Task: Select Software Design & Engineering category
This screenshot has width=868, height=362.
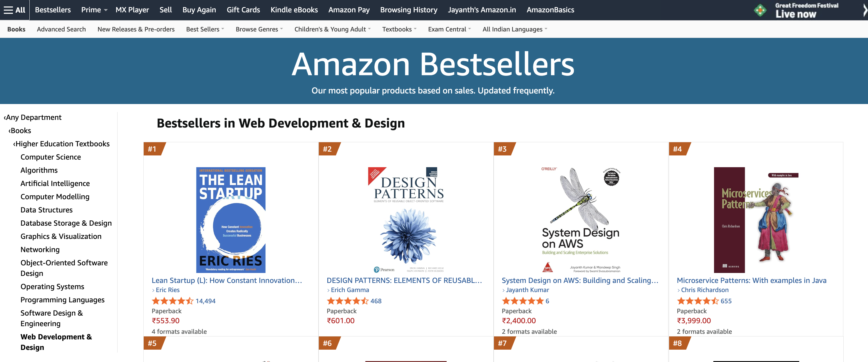Action: [51, 318]
